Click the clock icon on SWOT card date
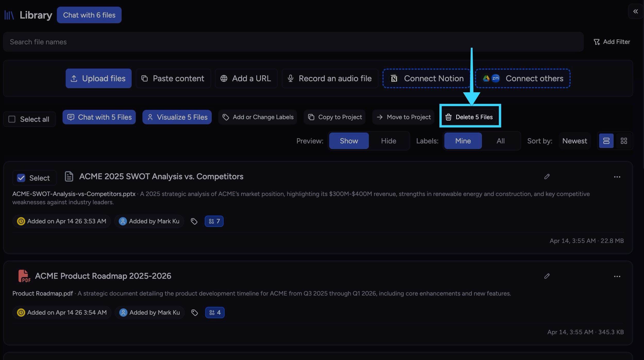The width and height of the screenshot is (644, 360). [21, 221]
